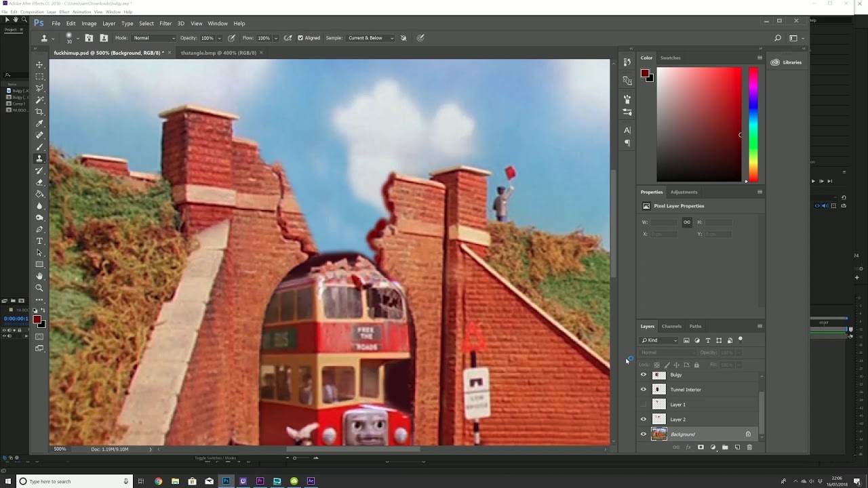Switch to the thatangle.bmp document tab
Image resolution: width=868 pixels, height=488 pixels.
click(x=218, y=52)
